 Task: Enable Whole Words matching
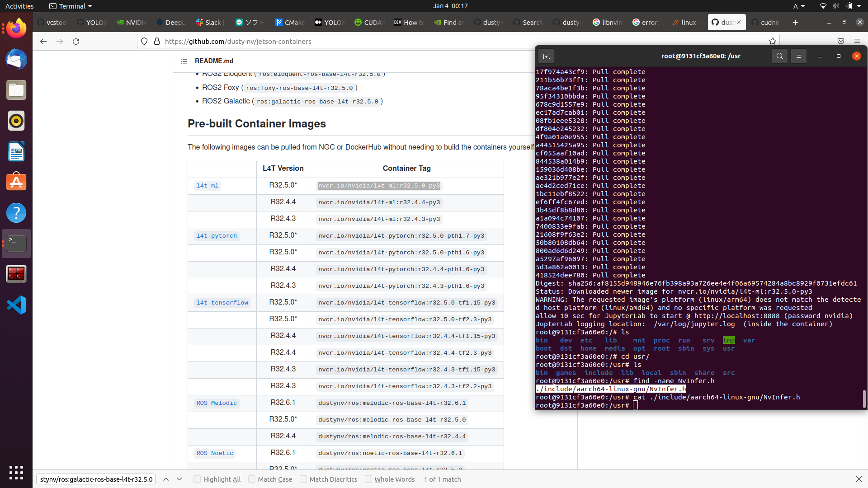tap(368, 479)
